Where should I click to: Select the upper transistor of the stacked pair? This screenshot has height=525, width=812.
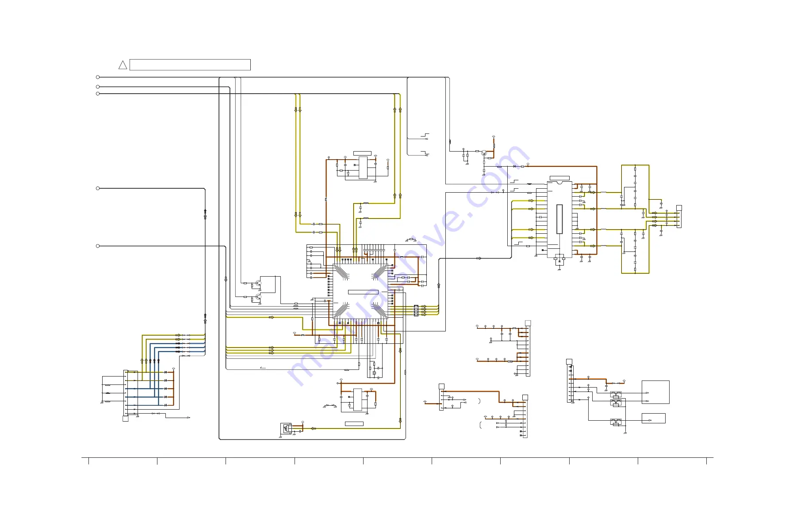click(x=258, y=283)
